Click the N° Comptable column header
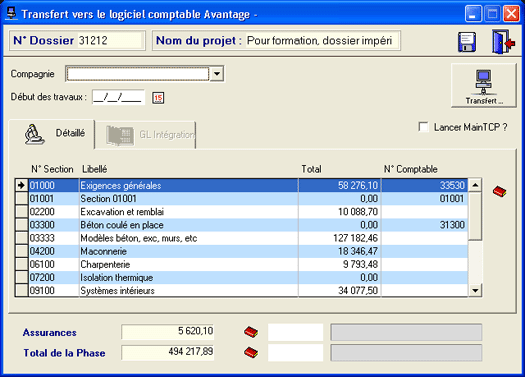This screenshot has width=525, height=377. coord(410,169)
